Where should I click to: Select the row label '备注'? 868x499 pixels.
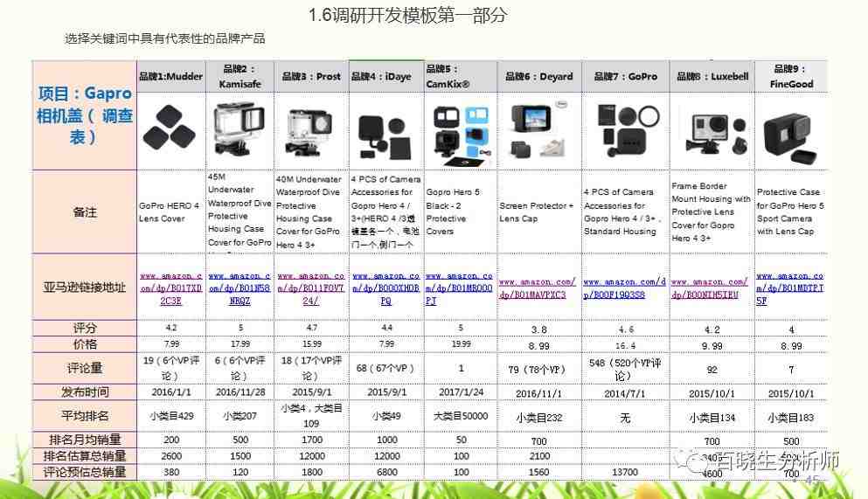tap(84, 211)
